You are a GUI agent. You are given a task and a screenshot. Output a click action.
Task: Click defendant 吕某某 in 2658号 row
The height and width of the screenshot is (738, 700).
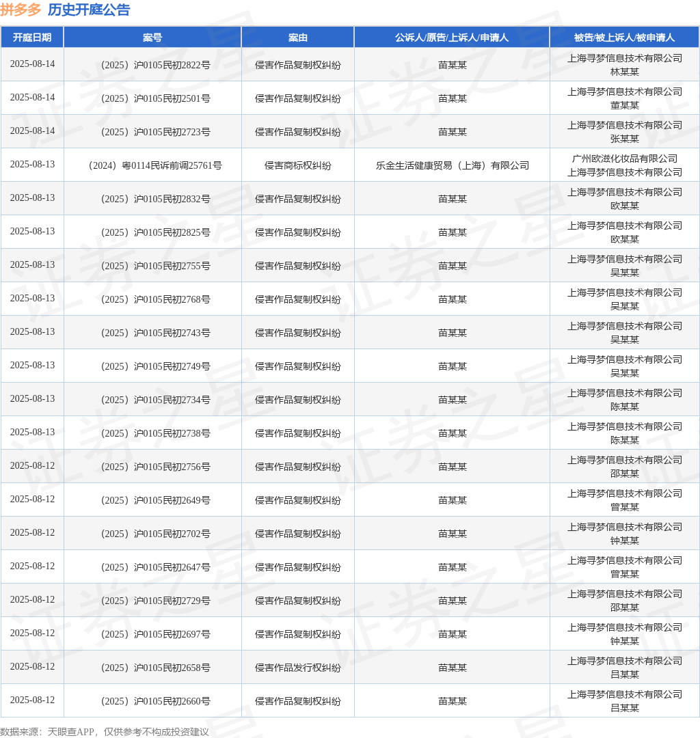pyautogui.click(x=624, y=673)
